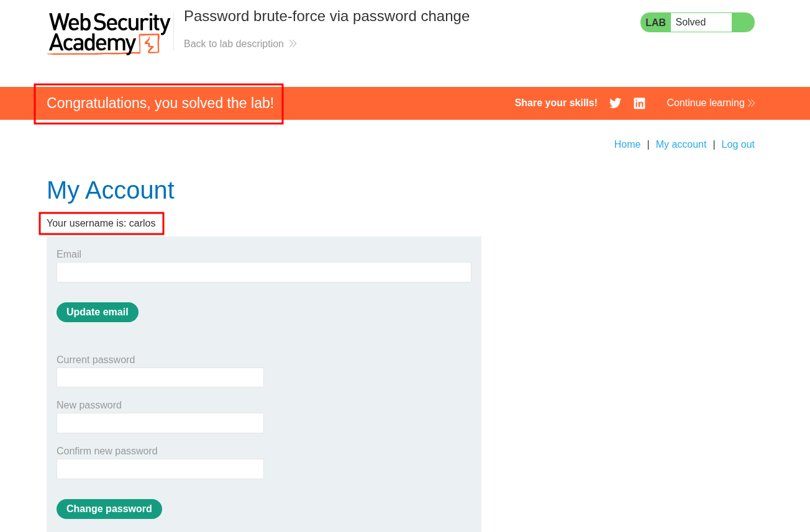Click the chevron beside Back to lab description
Viewport: 810px width, 532px height.
point(293,44)
